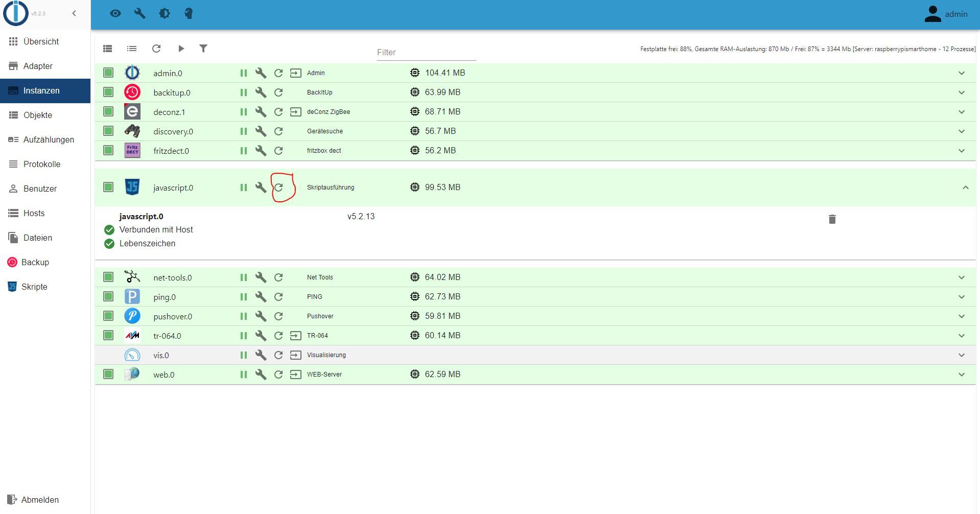Switch to compact list view icon
The width and height of the screenshot is (980, 514).
132,49
